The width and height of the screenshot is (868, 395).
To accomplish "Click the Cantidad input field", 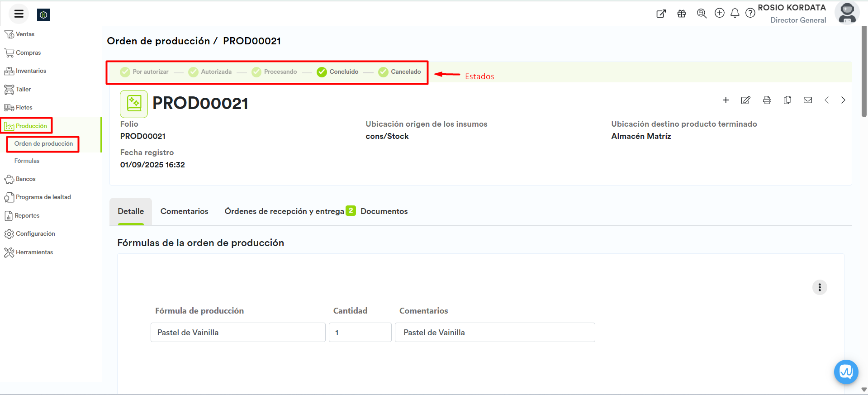I will pyautogui.click(x=360, y=333).
